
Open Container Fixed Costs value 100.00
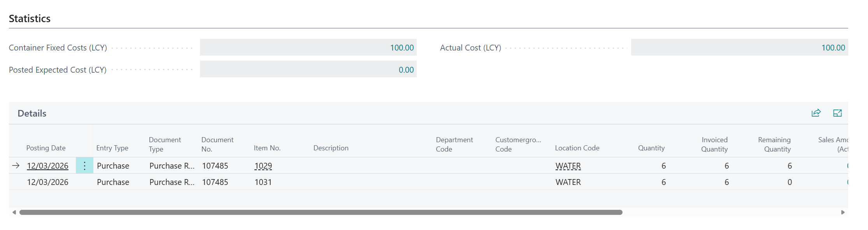point(402,48)
